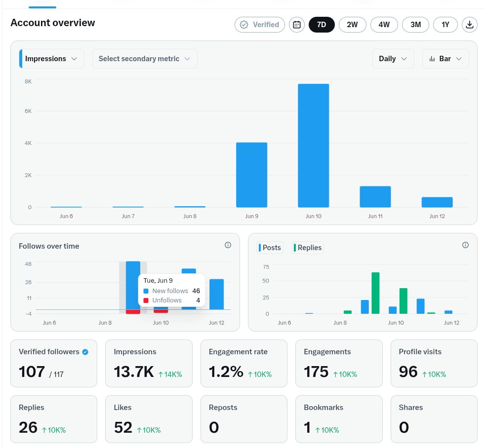485x448 pixels.
Task: Select the 3M time range
Action: 415,25
